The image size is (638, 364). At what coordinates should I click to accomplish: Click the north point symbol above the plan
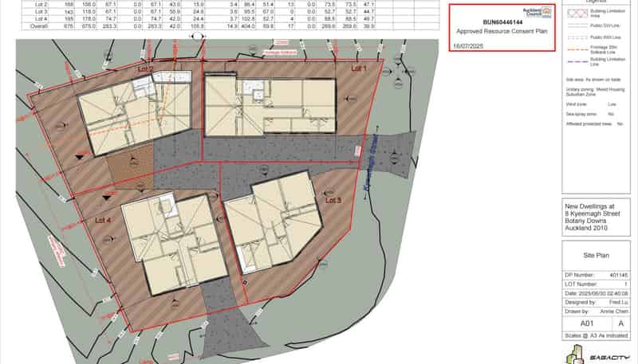197,36
